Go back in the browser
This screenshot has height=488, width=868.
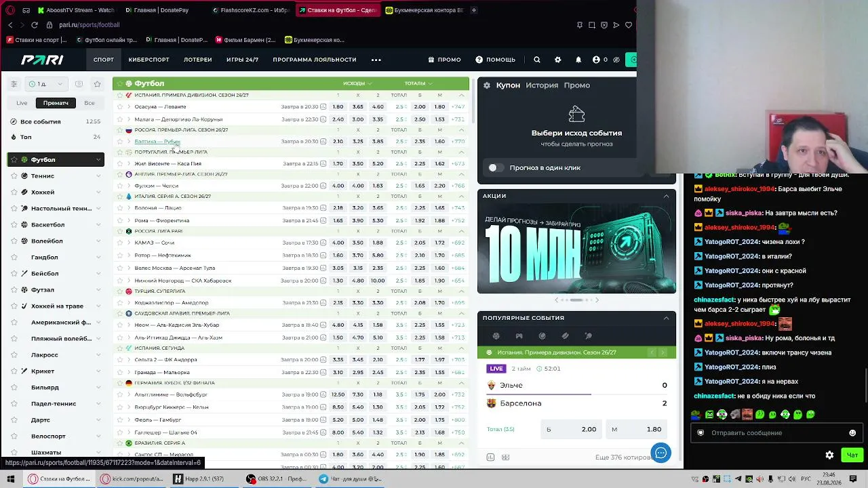coord(10,25)
